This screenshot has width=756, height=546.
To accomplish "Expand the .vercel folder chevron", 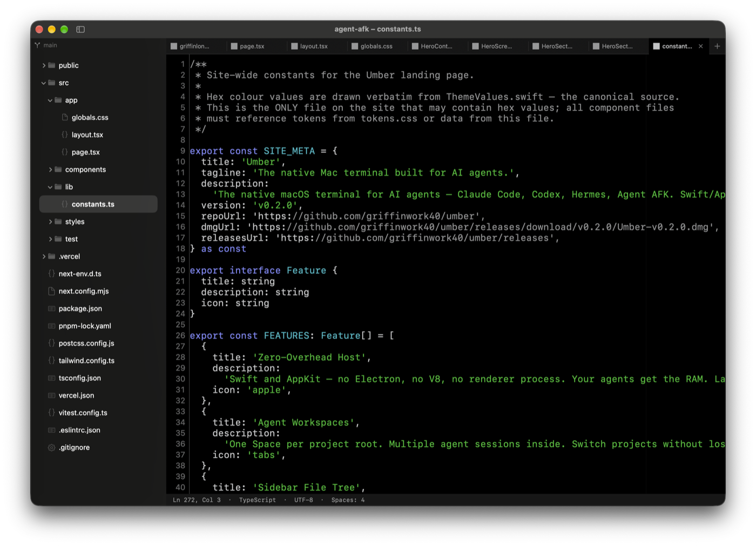I will pos(44,256).
